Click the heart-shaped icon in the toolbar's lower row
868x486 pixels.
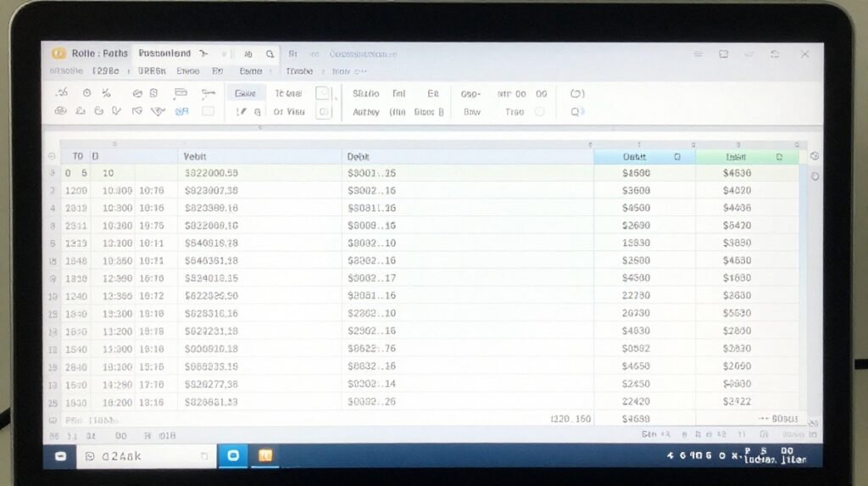coord(116,111)
